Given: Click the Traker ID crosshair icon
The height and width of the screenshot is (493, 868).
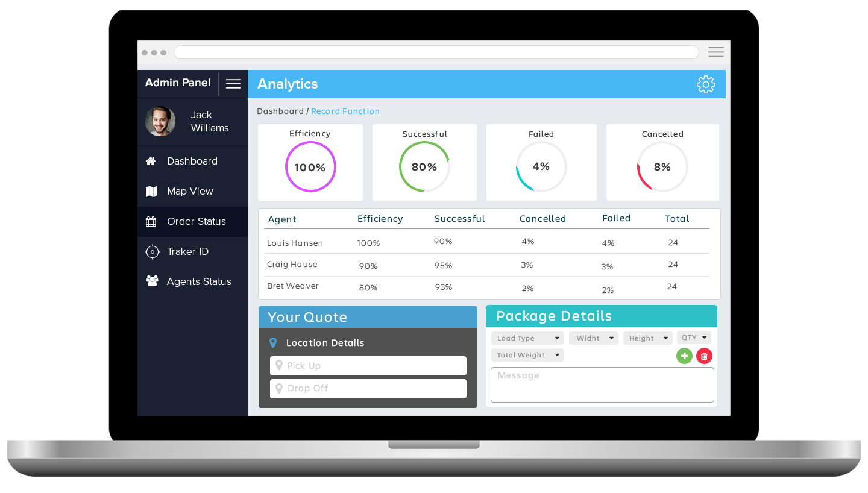Looking at the screenshot, I should 153,252.
